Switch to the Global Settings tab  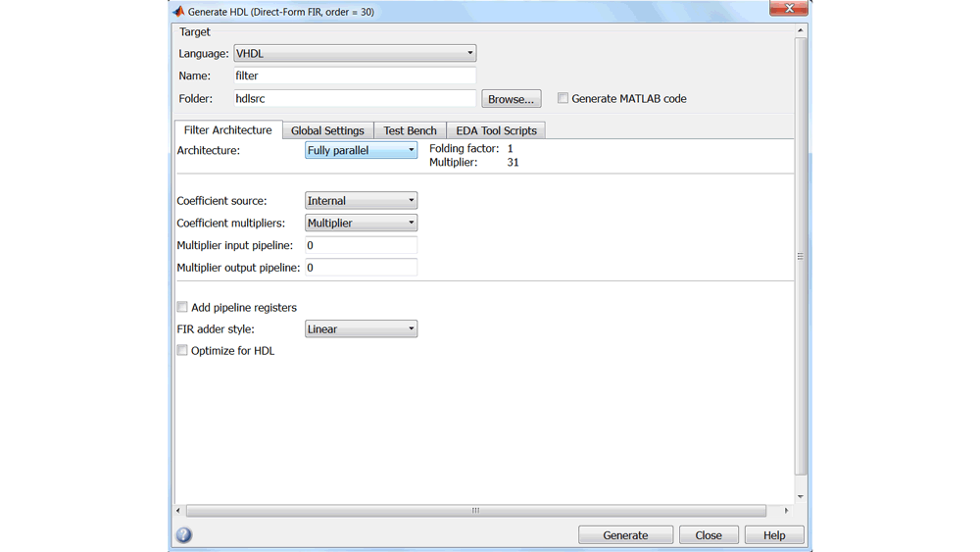327,130
